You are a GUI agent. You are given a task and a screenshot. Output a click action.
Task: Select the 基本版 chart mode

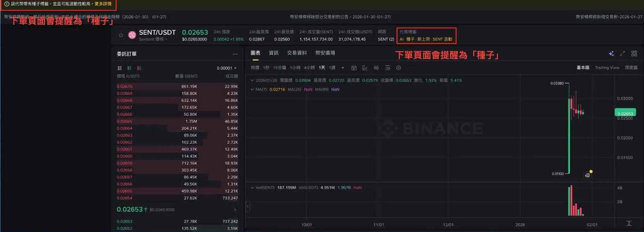point(583,68)
